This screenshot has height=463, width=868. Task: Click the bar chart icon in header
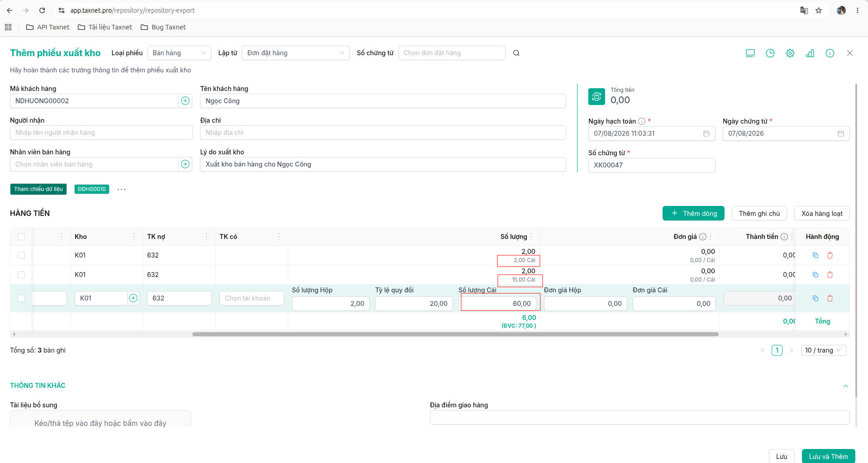pos(810,53)
